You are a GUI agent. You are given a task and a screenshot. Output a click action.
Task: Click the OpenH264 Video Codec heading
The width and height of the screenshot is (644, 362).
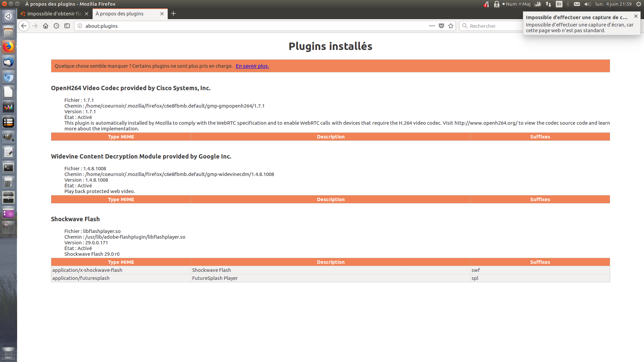[131, 88]
